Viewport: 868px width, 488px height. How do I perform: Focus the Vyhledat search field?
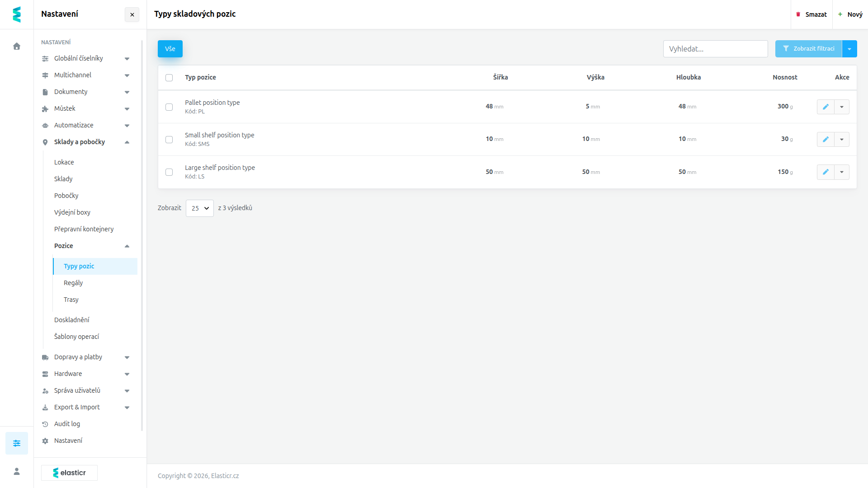715,49
